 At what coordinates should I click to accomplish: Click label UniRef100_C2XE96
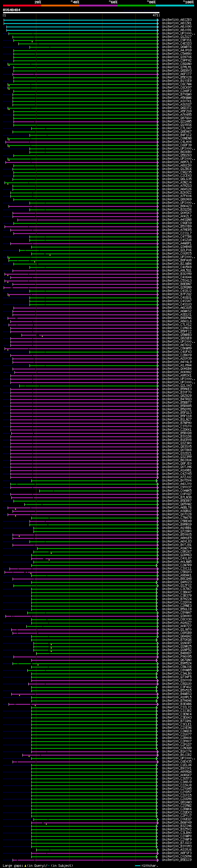click(177, 728)
